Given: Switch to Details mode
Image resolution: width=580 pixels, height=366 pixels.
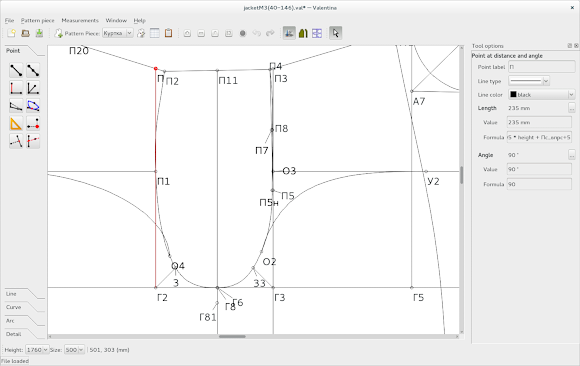Looking at the screenshot, I should 303,33.
